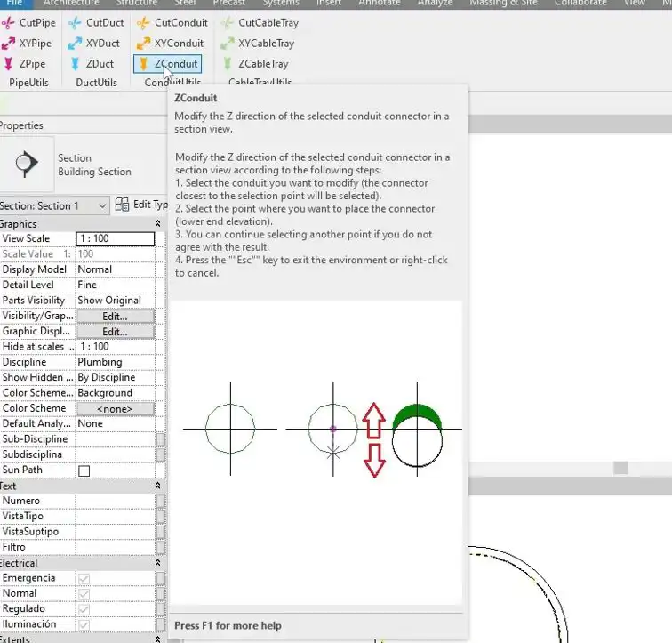Select the XYPipe tool
The image size is (672, 643).
point(27,44)
